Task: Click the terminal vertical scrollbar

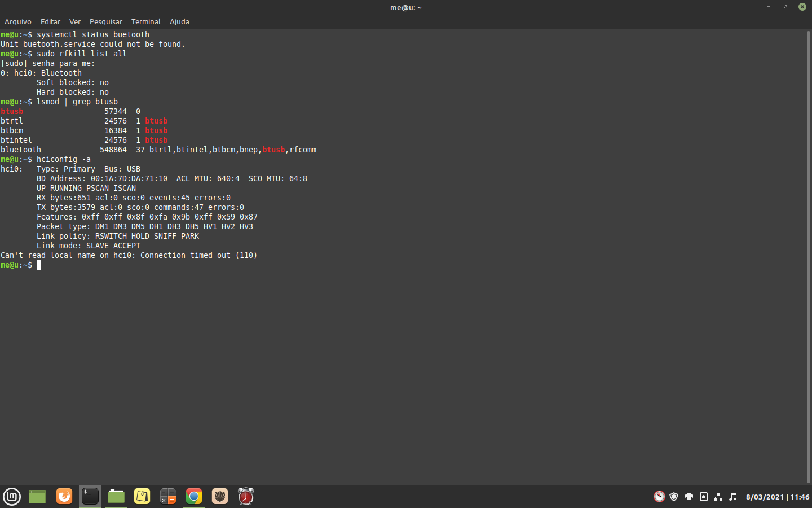Action: [808, 257]
